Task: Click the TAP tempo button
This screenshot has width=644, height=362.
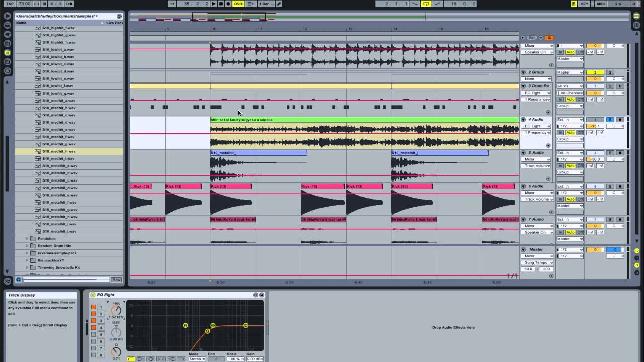Action: [x=10, y=4]
